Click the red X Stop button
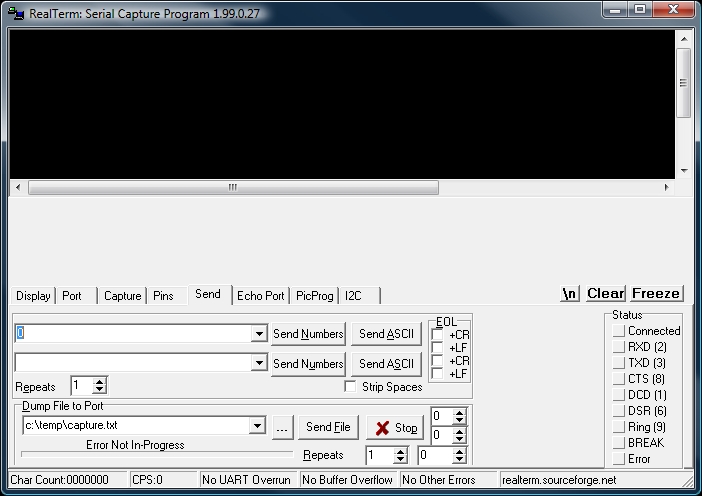 pyautogui.click(x=395, y=428)
